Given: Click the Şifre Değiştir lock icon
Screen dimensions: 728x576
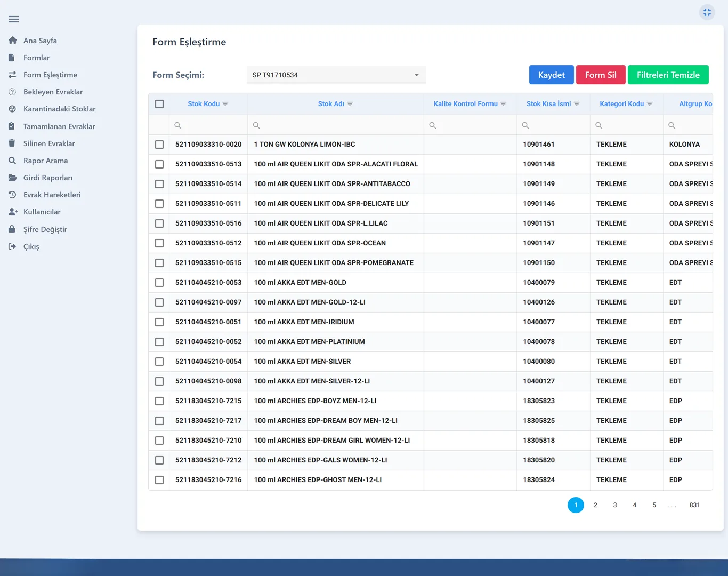Looking at the screenshot, I should (x=12, y=229).
